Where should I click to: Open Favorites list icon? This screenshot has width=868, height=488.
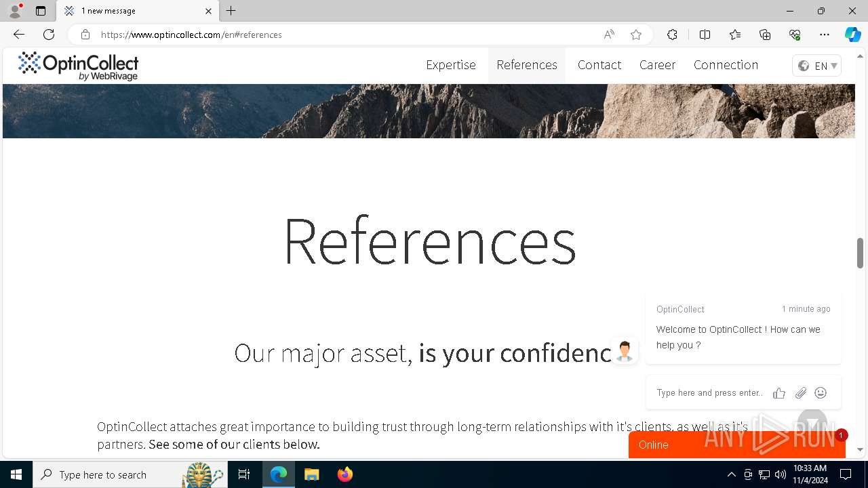click(735, 35)
